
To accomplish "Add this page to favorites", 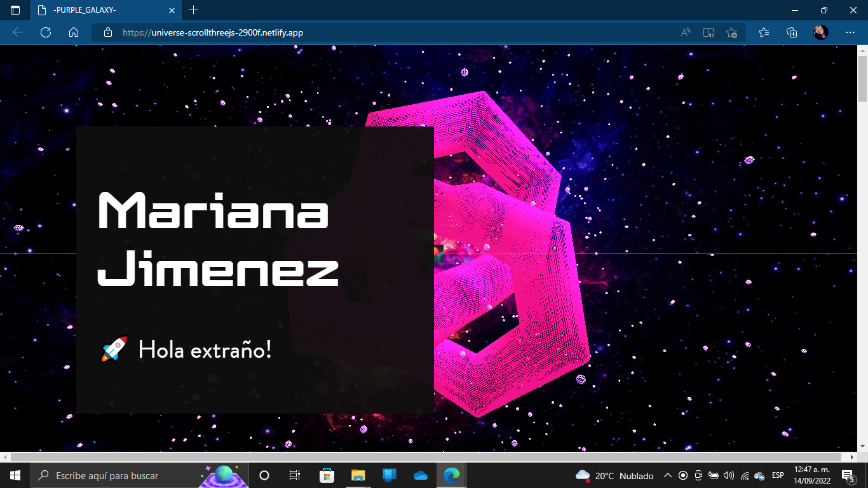I will click(x=731, y=32).
